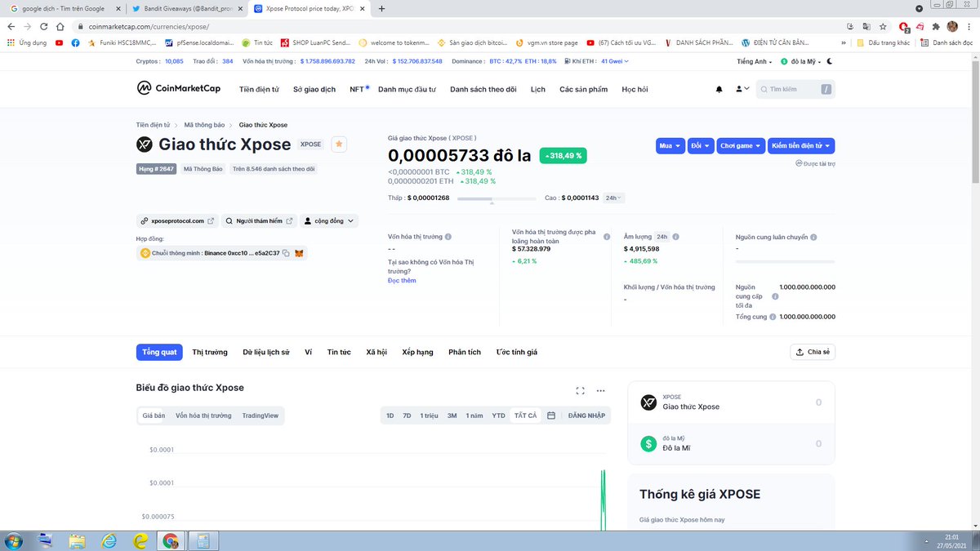Toggle dark mode moon icon

point(830,61)
